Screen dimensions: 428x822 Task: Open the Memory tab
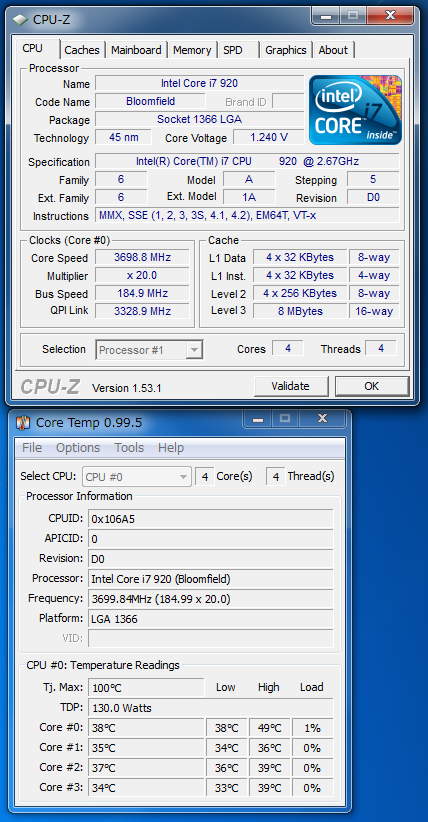192,50
